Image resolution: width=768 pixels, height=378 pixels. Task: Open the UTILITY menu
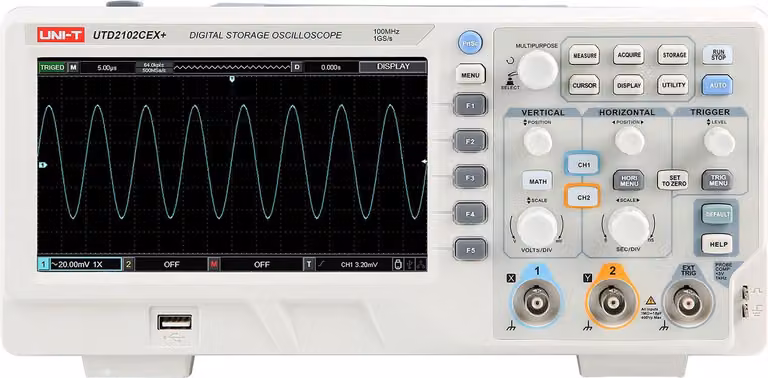tap(673, 85)
